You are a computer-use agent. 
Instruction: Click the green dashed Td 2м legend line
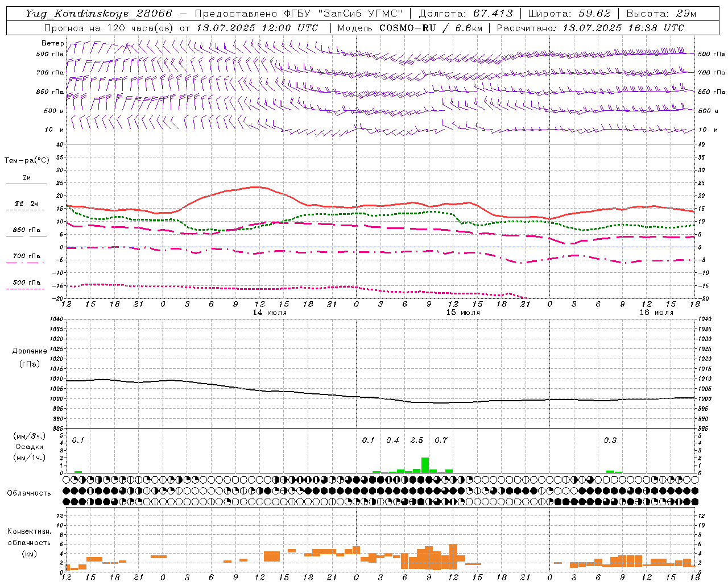26,210
